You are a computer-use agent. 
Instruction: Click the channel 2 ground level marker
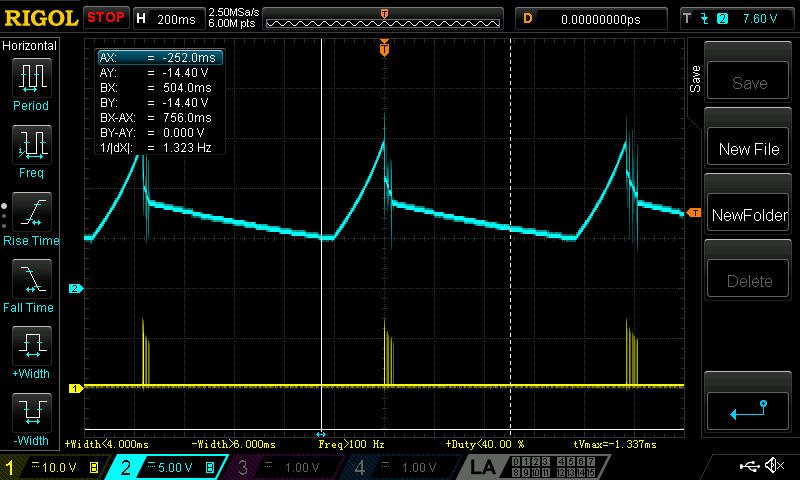(76, 288)
